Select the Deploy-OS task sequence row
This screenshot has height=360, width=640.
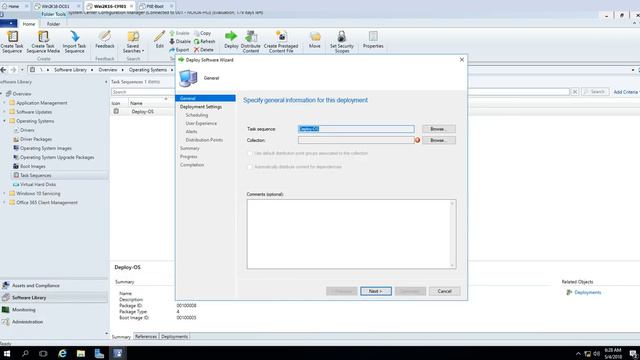point(143,111)
